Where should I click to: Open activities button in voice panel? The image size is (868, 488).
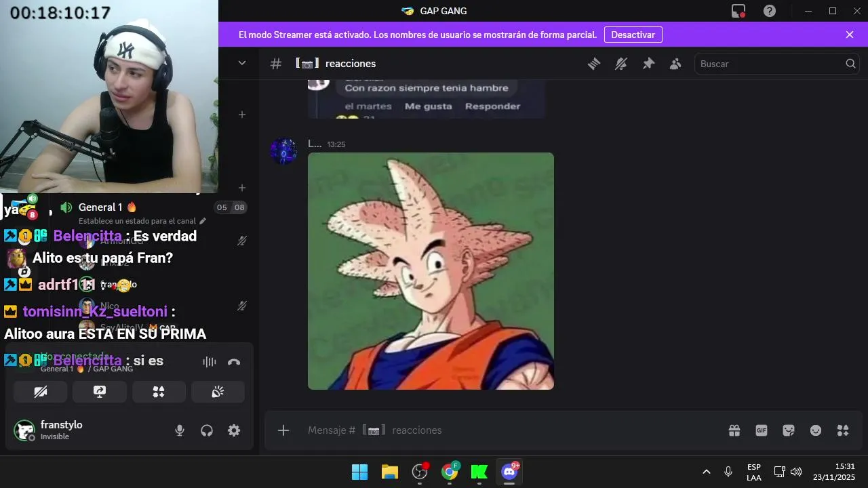point(159,392)
